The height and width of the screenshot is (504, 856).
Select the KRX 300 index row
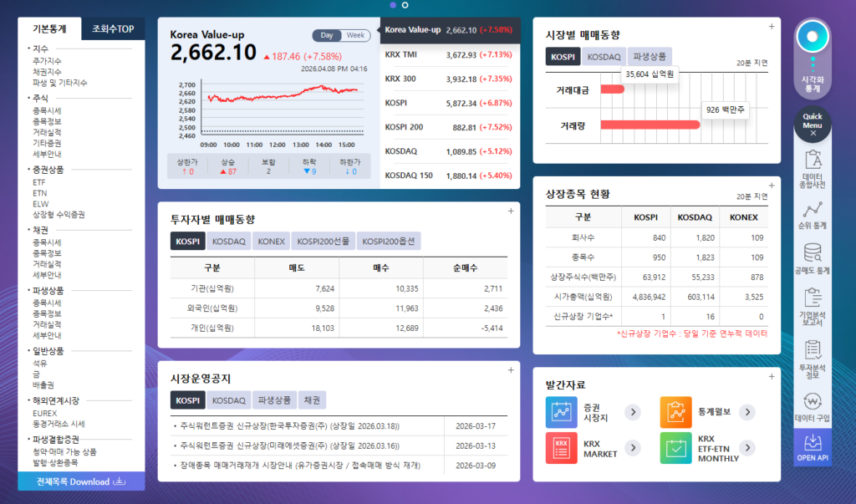(x=450, y=79)
